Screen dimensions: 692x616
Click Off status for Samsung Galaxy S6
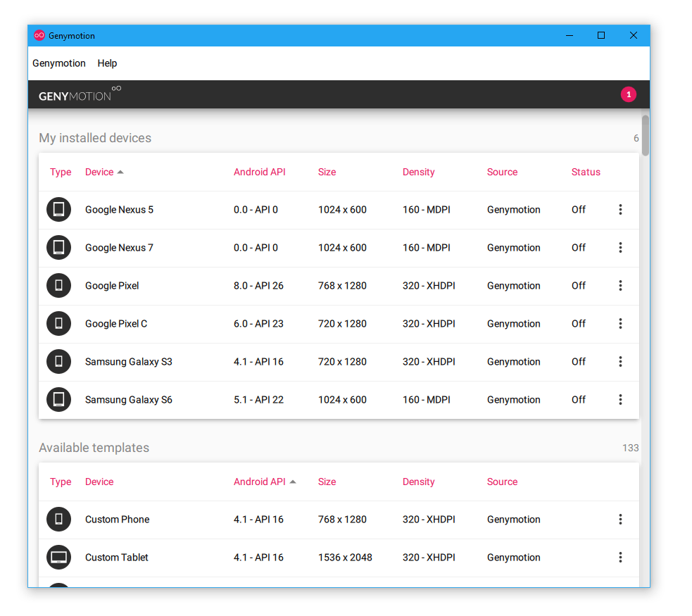click(x=579, y=399)
